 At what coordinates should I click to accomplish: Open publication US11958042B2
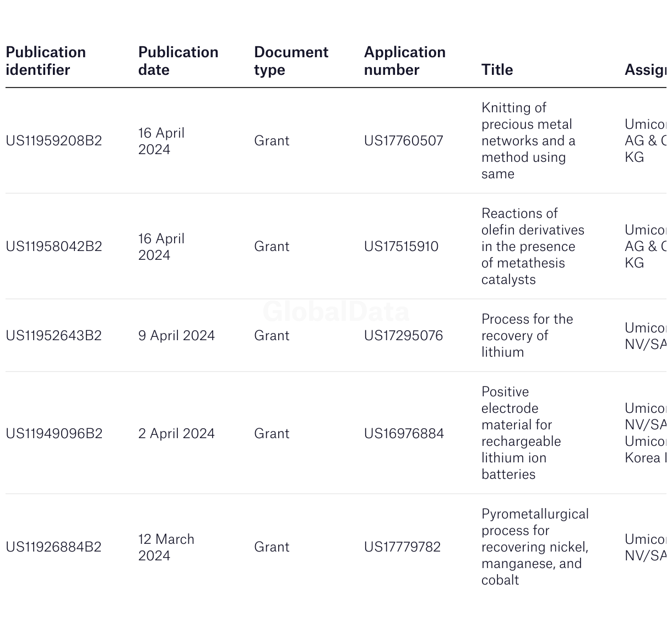(x=54, y=247)
